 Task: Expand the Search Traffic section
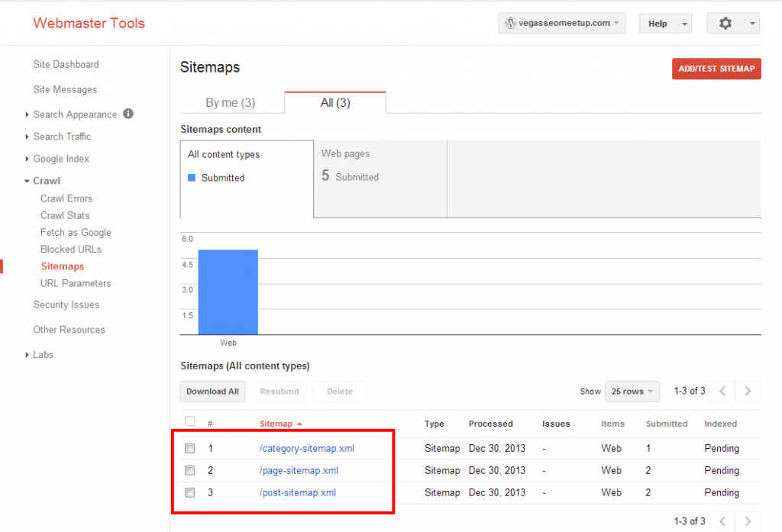(27, 137)
